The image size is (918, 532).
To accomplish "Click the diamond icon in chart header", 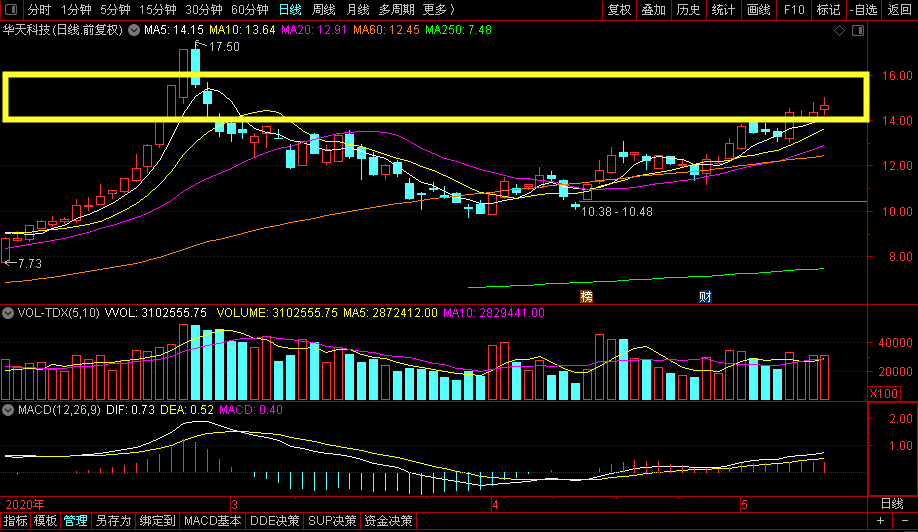I will pyautogui.click(x=840, y=30).
